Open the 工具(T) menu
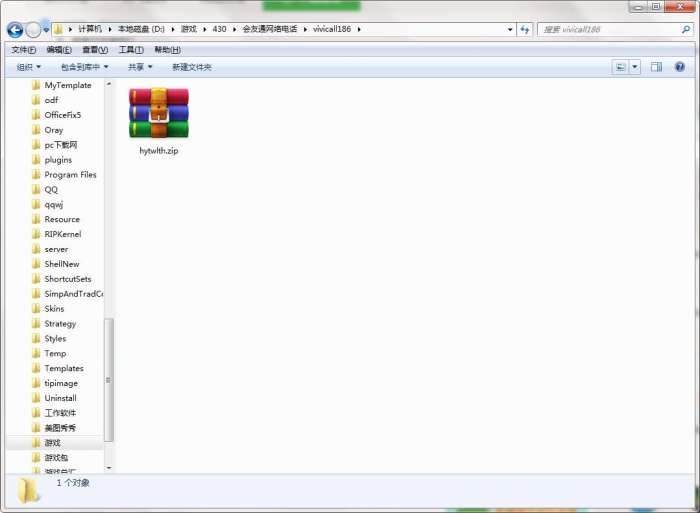700x513 pixels. coord(131,50)
